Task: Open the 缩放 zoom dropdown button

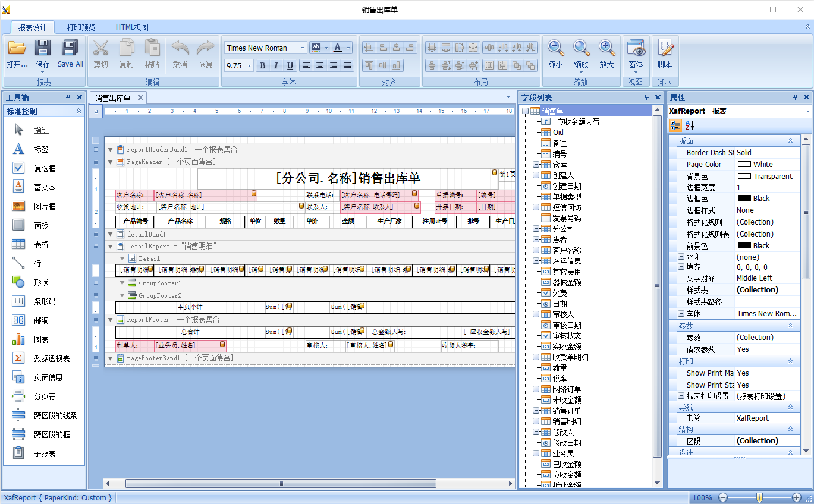Action: point(581,53)
